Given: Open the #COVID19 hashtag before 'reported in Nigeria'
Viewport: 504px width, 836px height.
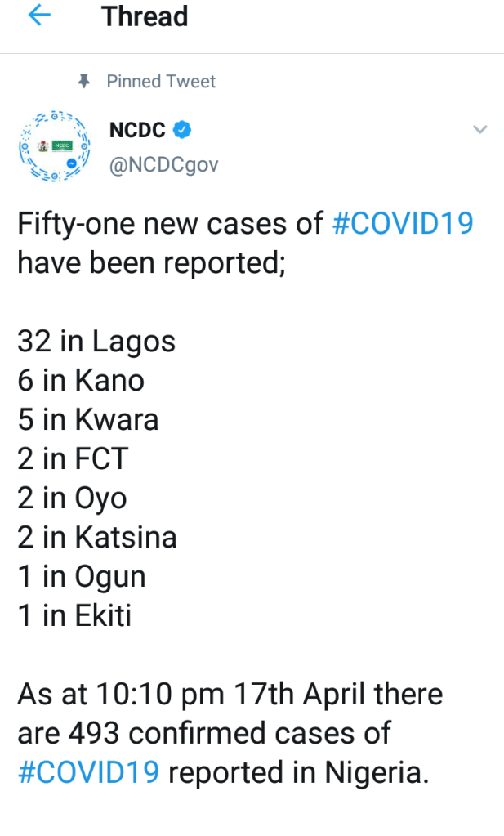Looking at the screenshot, I should click(88, 772).
